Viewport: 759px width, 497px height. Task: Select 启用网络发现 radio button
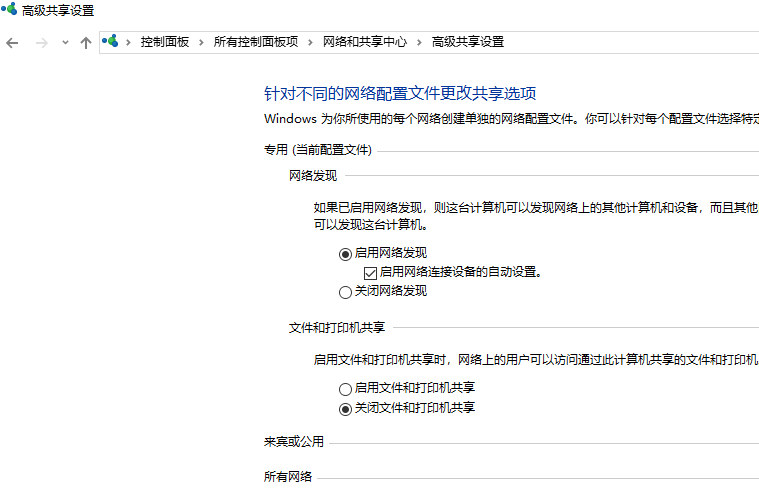pyautogui.click(x=345, y=254)
